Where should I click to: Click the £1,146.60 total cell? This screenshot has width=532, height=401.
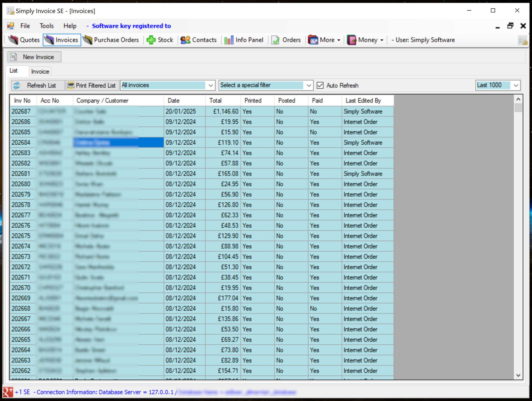point(223,111)
